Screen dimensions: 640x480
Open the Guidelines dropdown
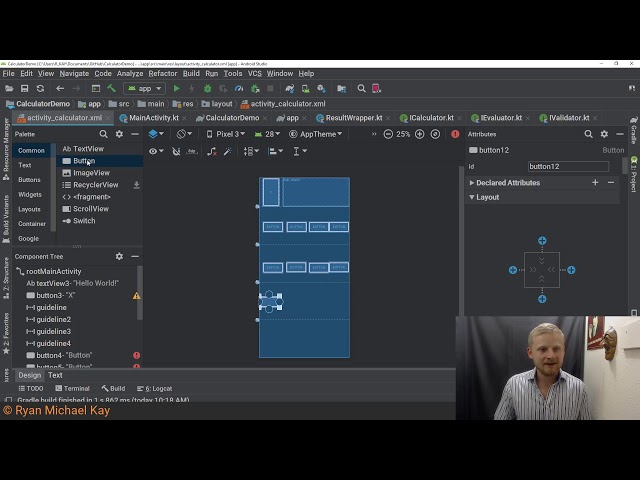tap(300, 151)
